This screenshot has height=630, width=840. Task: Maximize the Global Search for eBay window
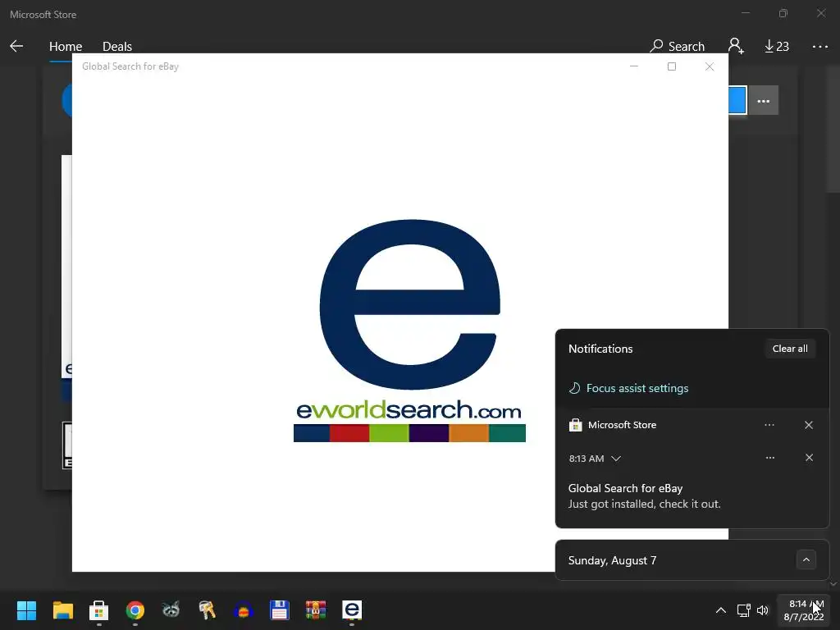click(671, 66)
